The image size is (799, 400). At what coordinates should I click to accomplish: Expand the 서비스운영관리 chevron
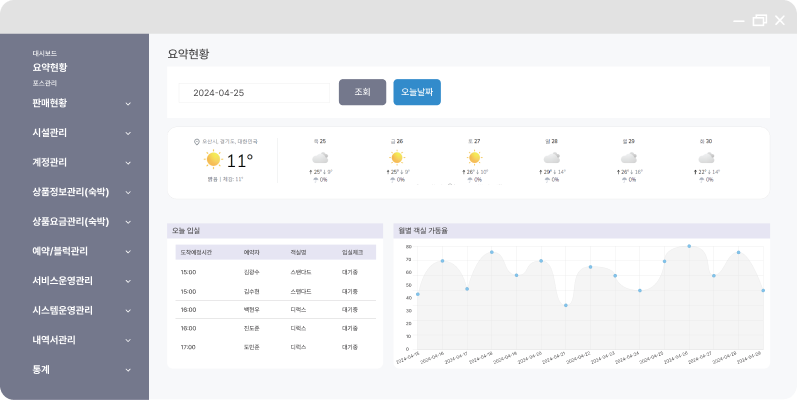coord(128,281)
